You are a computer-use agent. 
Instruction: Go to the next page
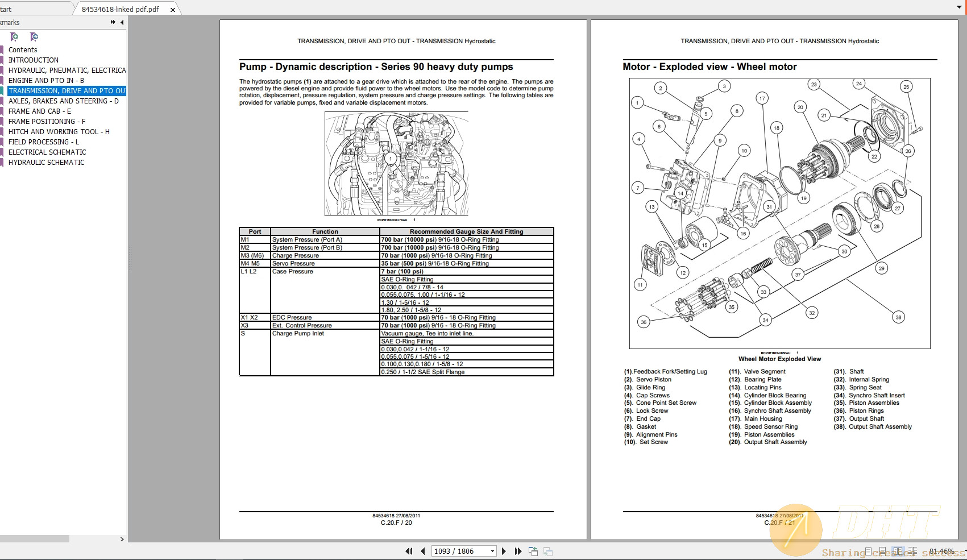504,551
